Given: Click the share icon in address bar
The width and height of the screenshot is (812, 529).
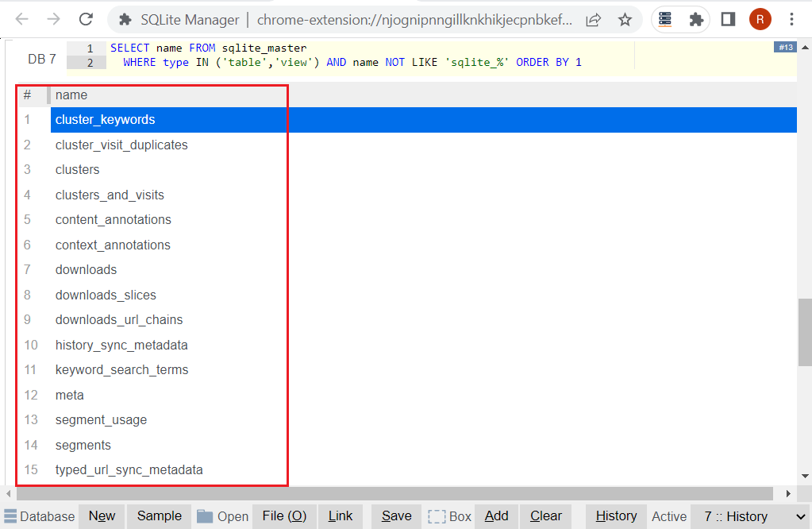Looking at the screenshot, I should [593, 20].
